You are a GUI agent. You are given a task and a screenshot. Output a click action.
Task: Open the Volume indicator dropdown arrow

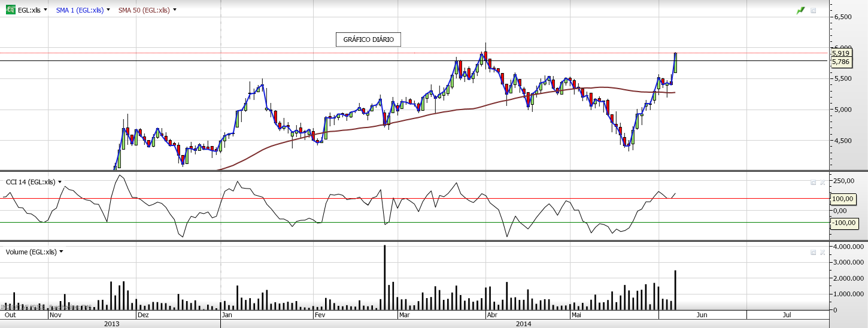click(61, 252)
